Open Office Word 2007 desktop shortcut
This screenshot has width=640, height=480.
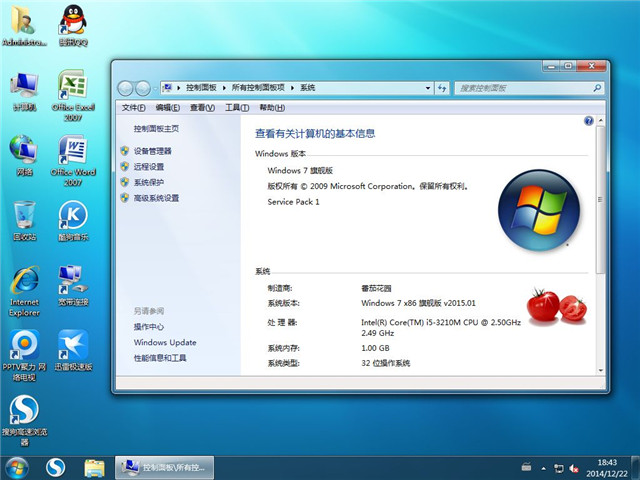point(73,161)
